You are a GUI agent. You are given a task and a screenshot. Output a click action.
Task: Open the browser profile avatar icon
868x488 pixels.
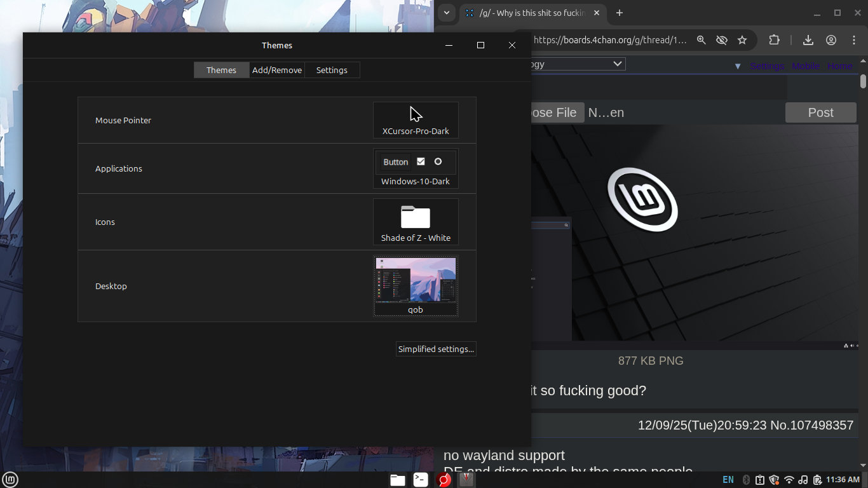click(x=831, y=40)
